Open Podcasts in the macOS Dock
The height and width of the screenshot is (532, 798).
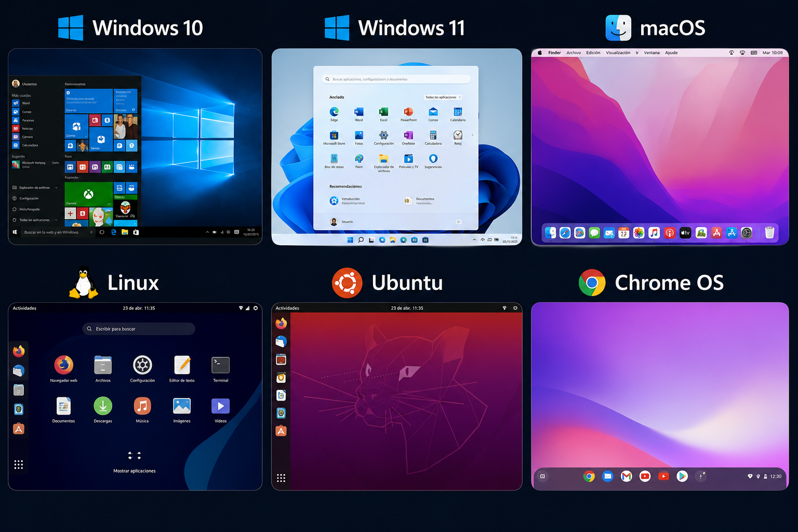pyautogui.click(x=670, y=233)
